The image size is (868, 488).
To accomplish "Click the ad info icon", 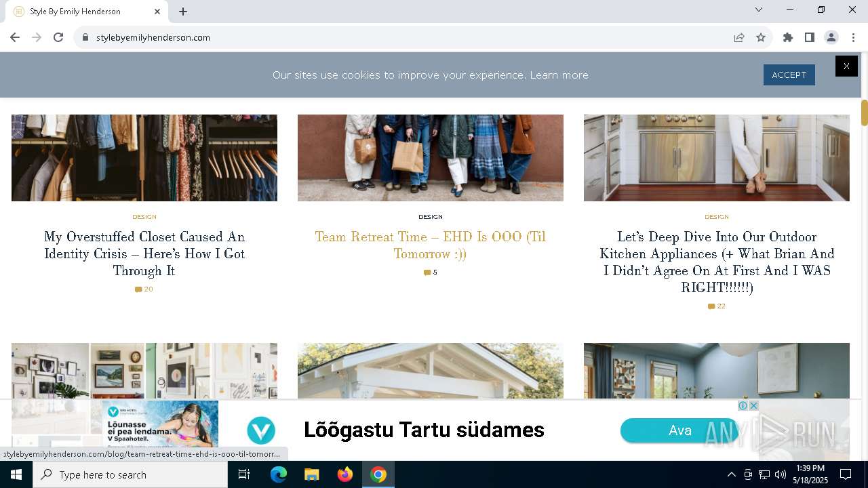I will coord(743,405).
